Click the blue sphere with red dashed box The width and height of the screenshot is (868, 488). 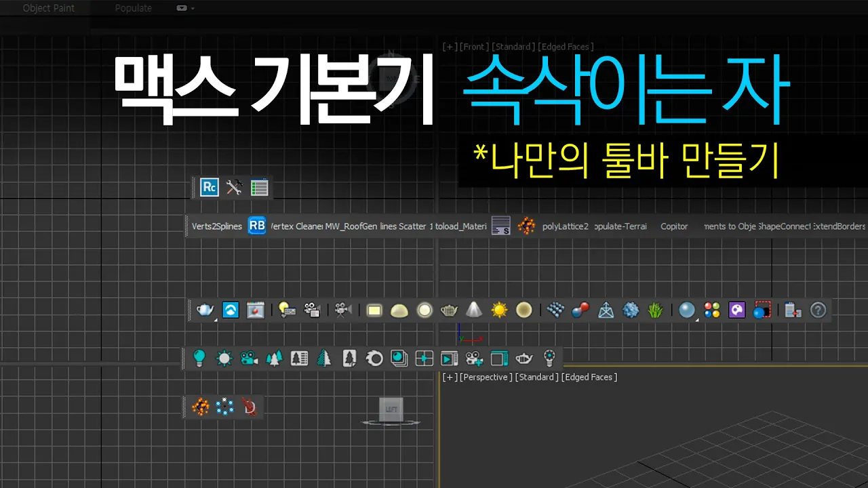(762, 310)
